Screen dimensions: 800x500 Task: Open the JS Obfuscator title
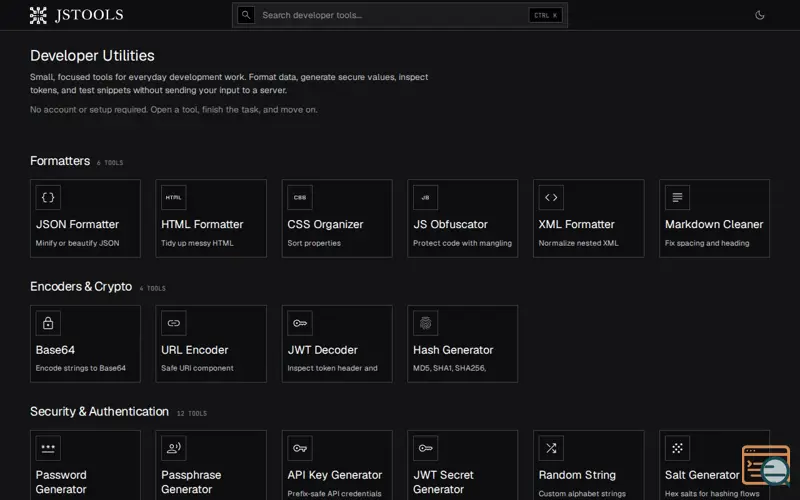tap(450, 224)
